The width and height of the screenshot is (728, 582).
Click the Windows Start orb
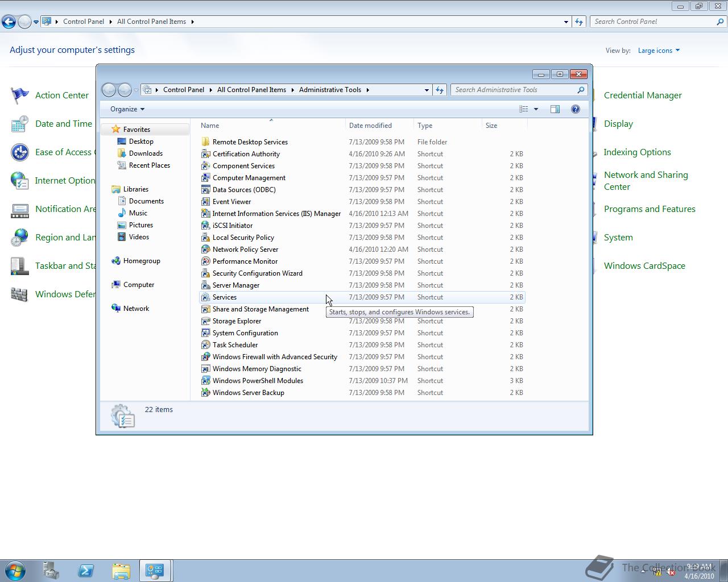click(15, 570)
